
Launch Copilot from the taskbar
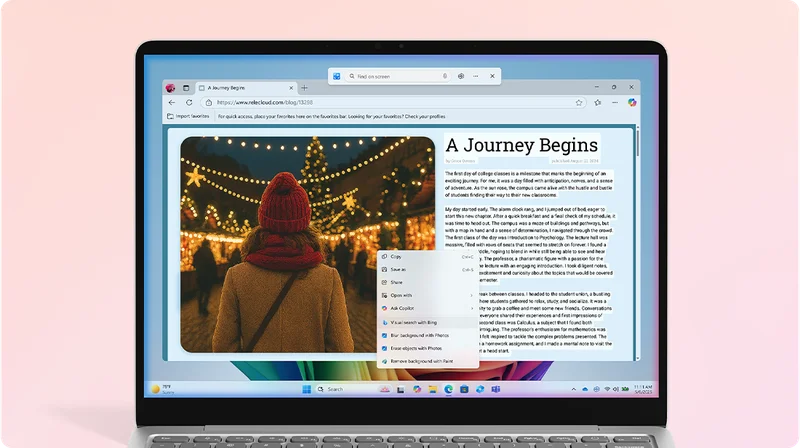coord(417,389)
